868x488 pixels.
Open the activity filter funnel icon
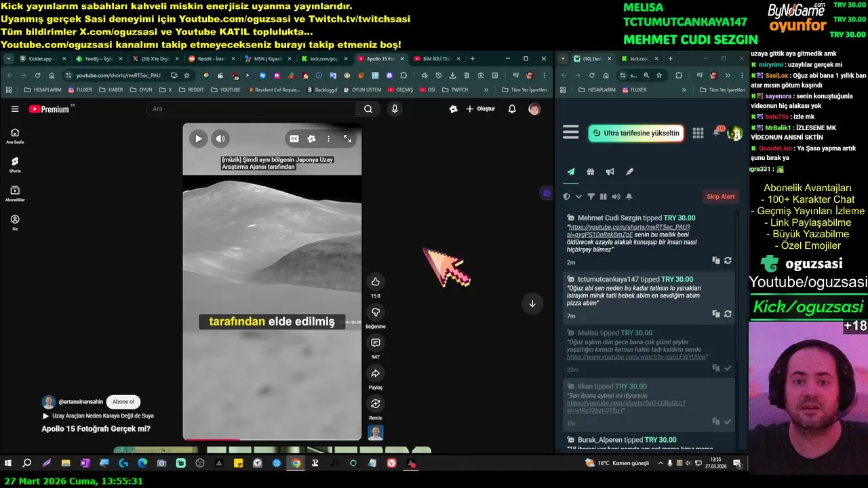point(591,197)
